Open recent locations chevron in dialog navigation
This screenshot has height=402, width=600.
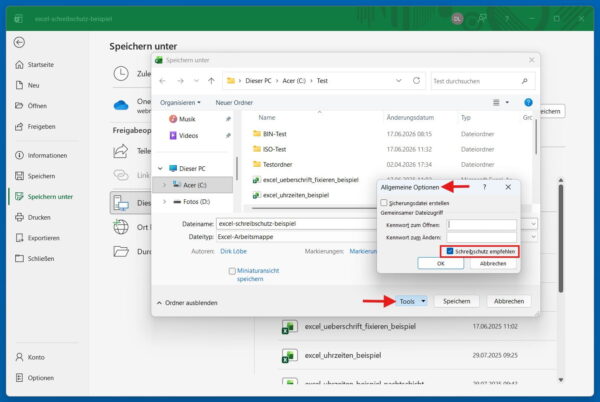(x=196, y=81)
